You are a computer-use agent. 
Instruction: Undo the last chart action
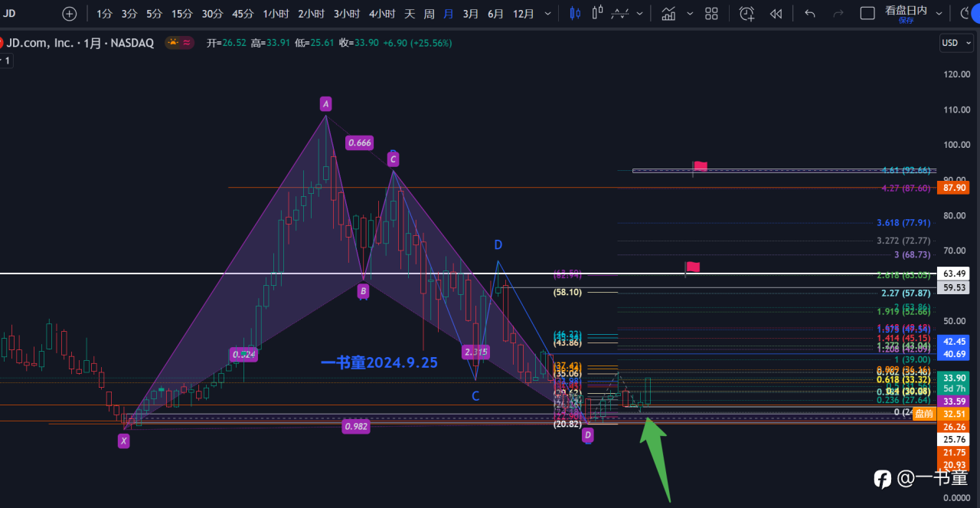(810, 14)
